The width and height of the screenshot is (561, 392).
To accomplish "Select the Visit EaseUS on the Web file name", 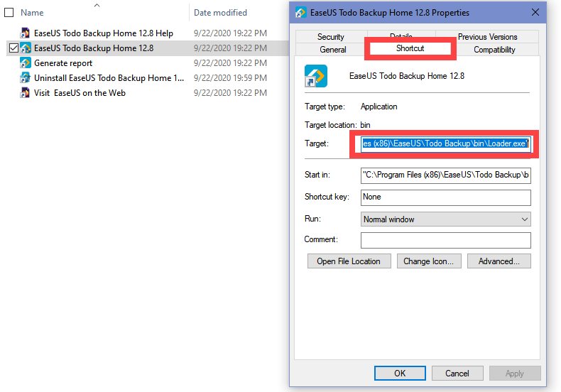I will (80, 92).
